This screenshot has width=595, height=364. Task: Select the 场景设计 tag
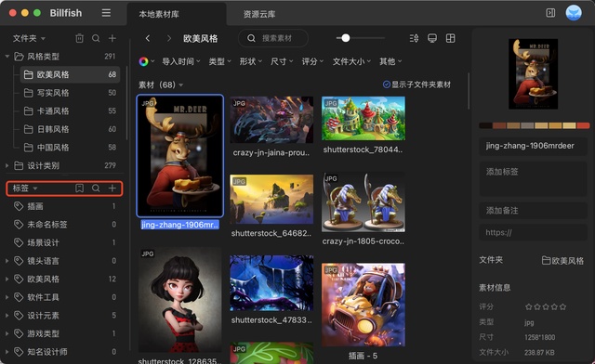(x=64, y=242)
